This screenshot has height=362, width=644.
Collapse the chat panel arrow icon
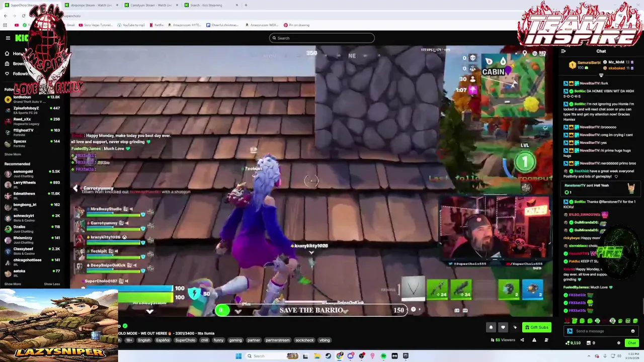pos(563,51)
